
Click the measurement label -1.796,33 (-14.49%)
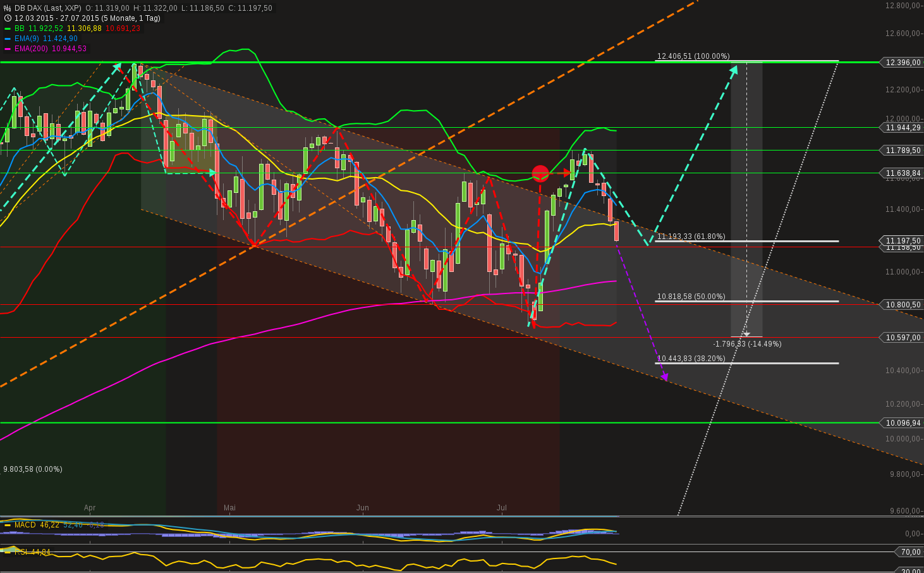(747, 344)
